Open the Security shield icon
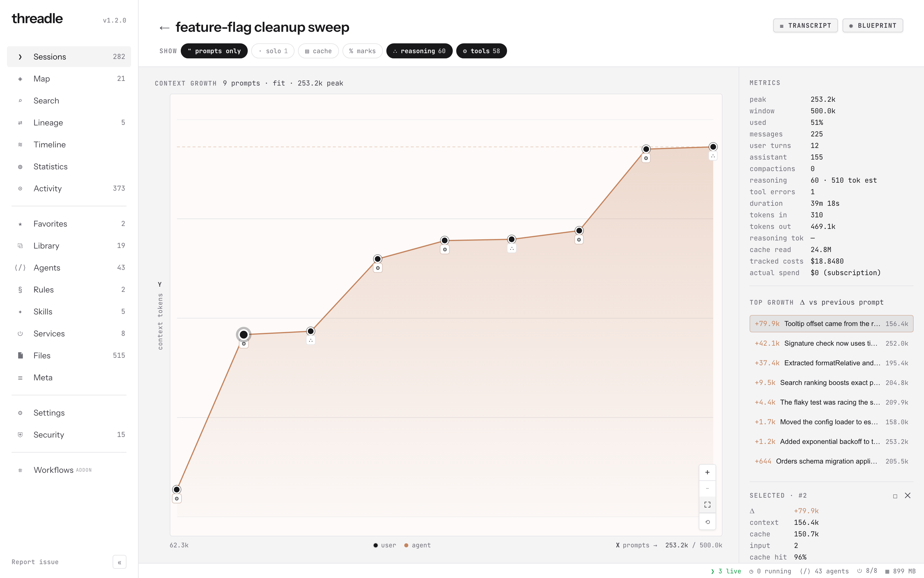Viewport: 924px width, 578px height. 20,435
